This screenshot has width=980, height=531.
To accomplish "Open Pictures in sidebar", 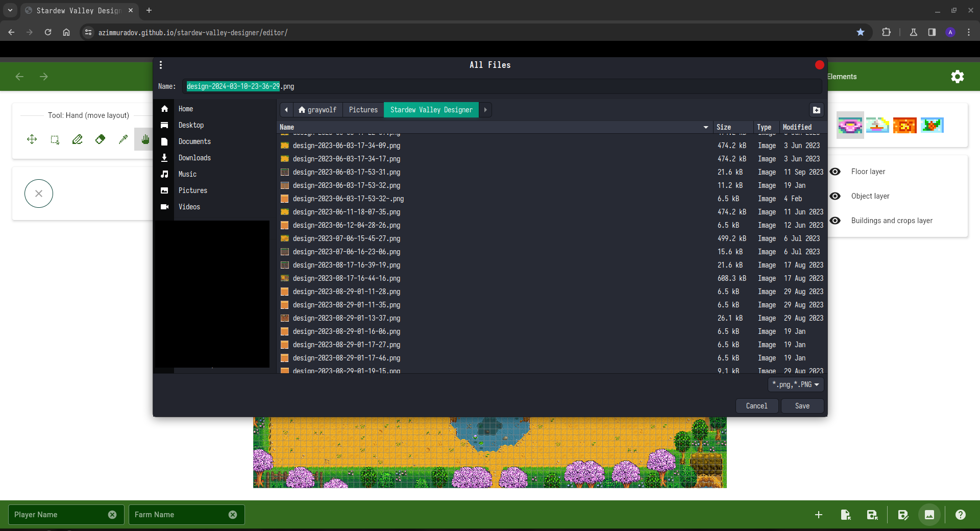I will point(192,190).
